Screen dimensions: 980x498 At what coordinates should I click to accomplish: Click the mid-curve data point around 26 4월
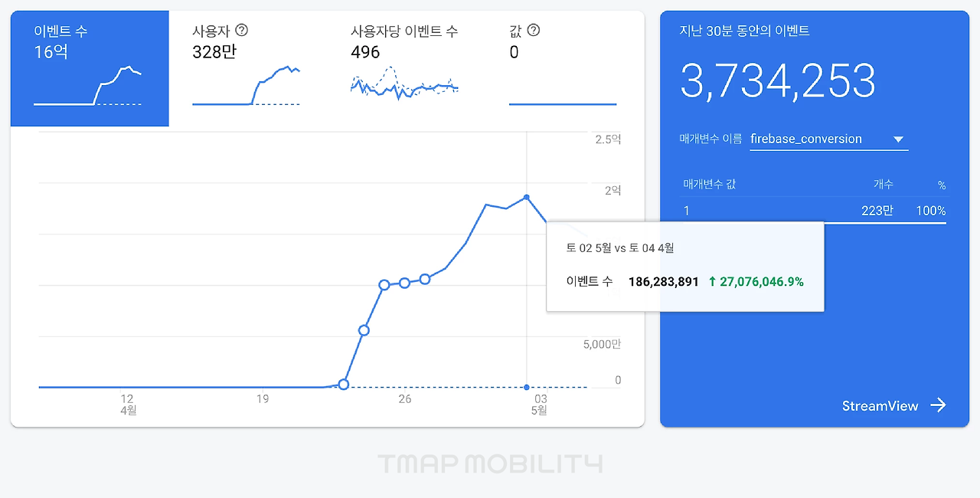pyautogui.click(x=403, y=282)
